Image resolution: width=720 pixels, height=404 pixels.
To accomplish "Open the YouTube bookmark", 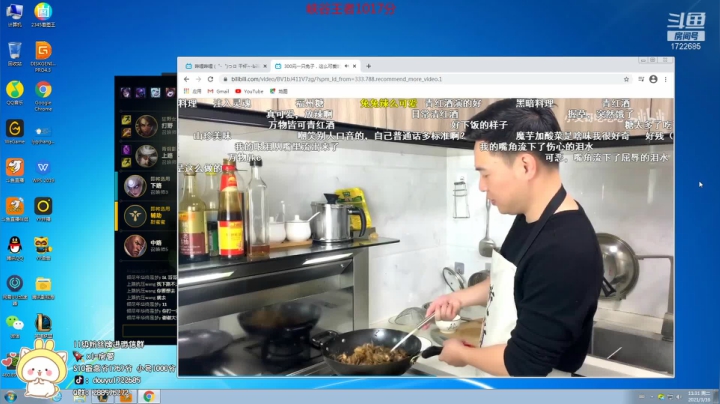I will [249, 91].
